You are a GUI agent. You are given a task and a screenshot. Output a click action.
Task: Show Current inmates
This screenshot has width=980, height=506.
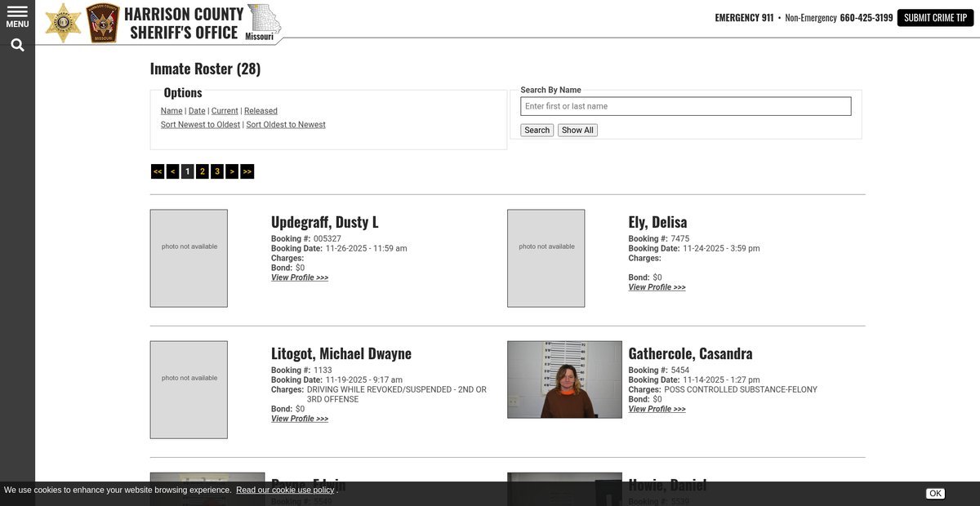[225, 111]
